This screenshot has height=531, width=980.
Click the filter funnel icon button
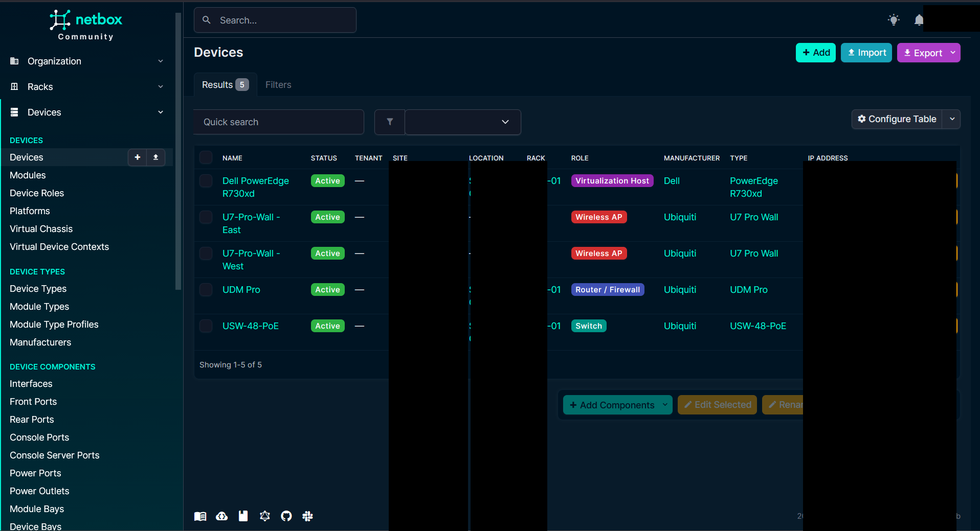(x=390, y=122)
